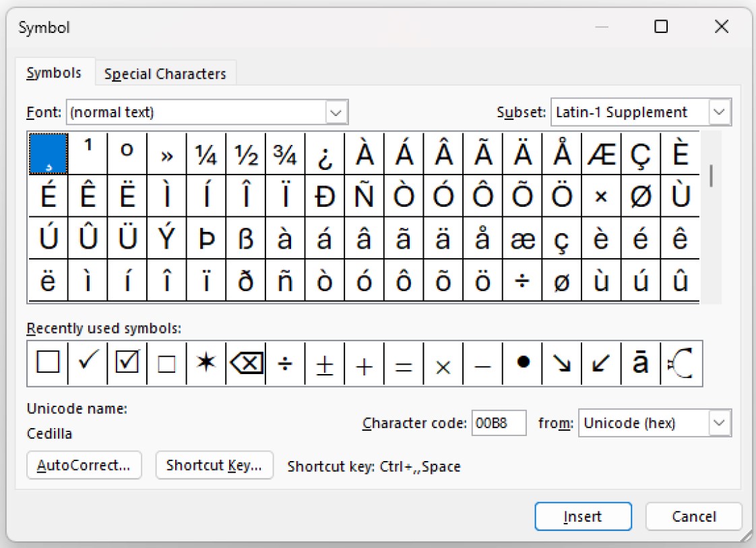The image size is (756, 548).
Task: Pick the inverted question mark symbol
Action: click(324, 155)
